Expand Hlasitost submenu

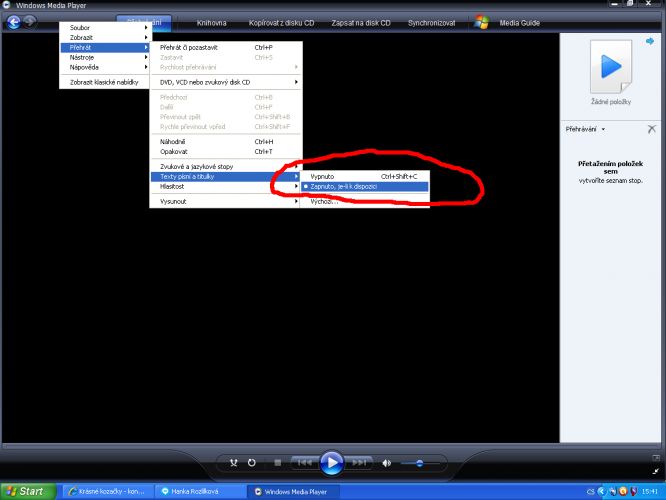tap(226, 186)
